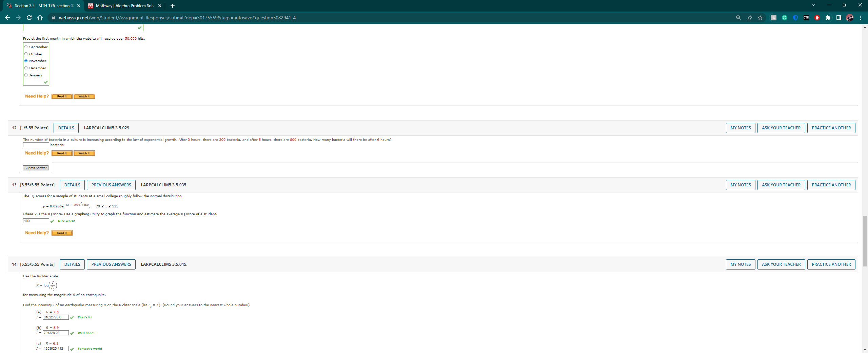This screenshot has height=353, width=868.
Task: Open the Extensions puzzle menu
Action: (828, 18)
